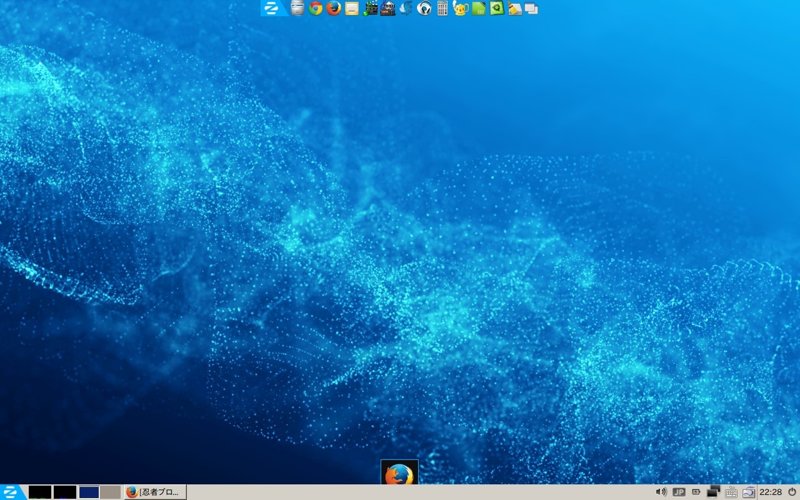The image size is (800, 500).
Task: Click the screenshot-style tray icon beside the clock
Action: 748,492
